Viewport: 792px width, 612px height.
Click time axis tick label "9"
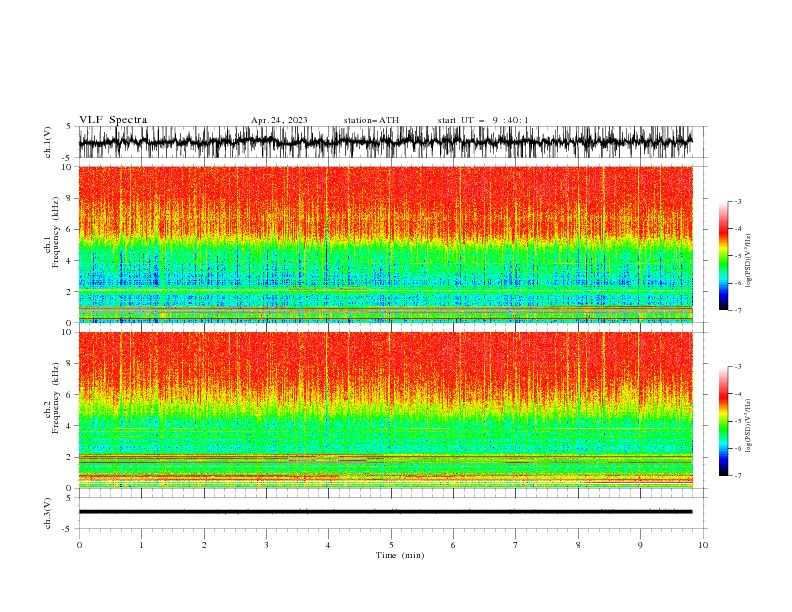coord(640,545)
